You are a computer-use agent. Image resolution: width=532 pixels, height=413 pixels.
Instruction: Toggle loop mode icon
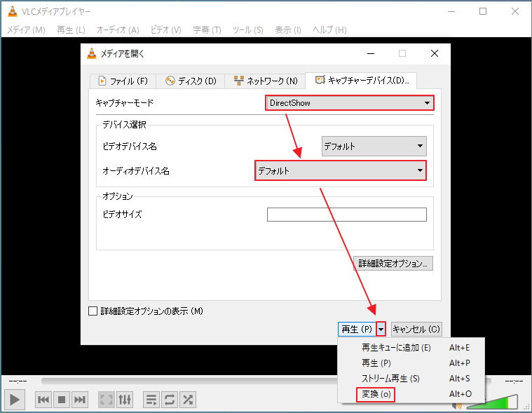(170, 400)
